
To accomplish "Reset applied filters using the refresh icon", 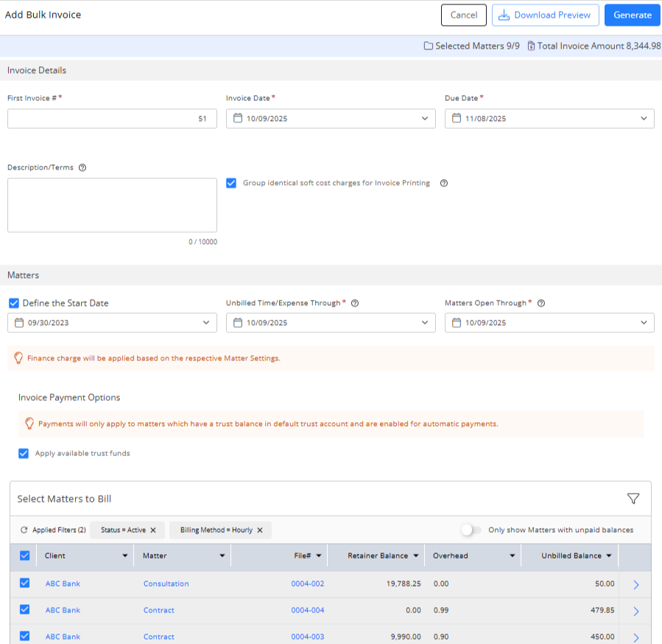I will tap(24, 530).
